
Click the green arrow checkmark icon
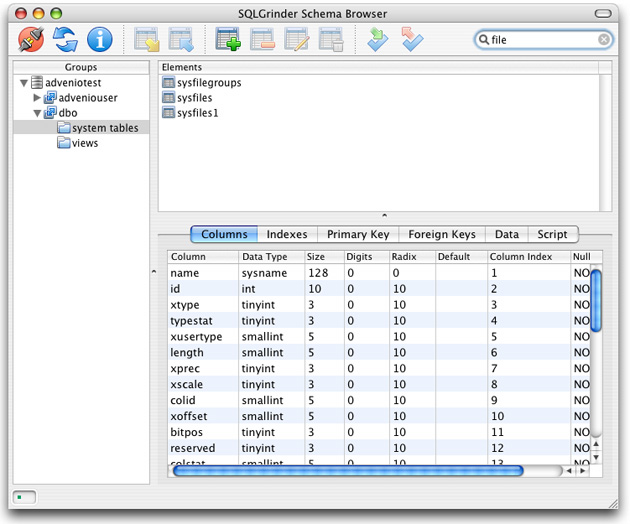[x=377, y=39]
